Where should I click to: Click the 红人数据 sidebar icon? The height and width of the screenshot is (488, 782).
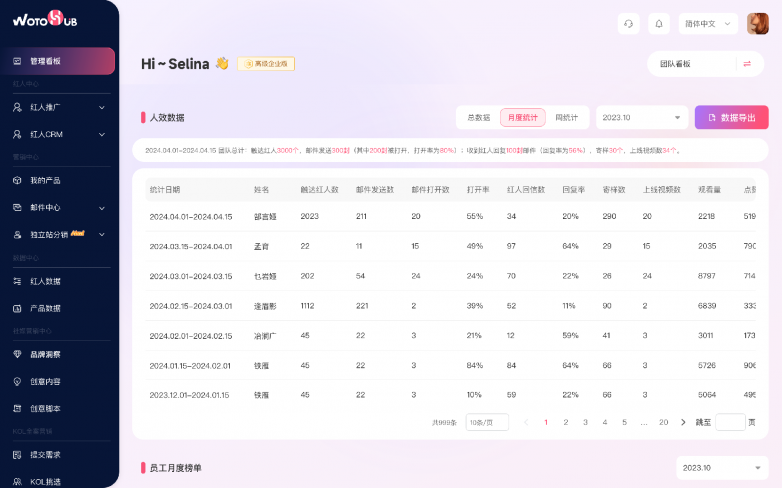tap(17, 282)
